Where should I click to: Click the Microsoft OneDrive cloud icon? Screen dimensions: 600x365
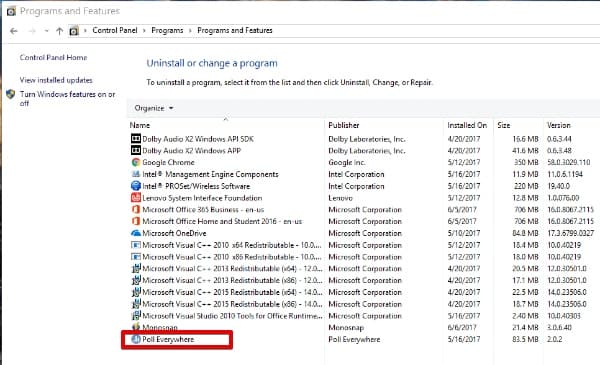pyautogui.click(x=136, y=233)
